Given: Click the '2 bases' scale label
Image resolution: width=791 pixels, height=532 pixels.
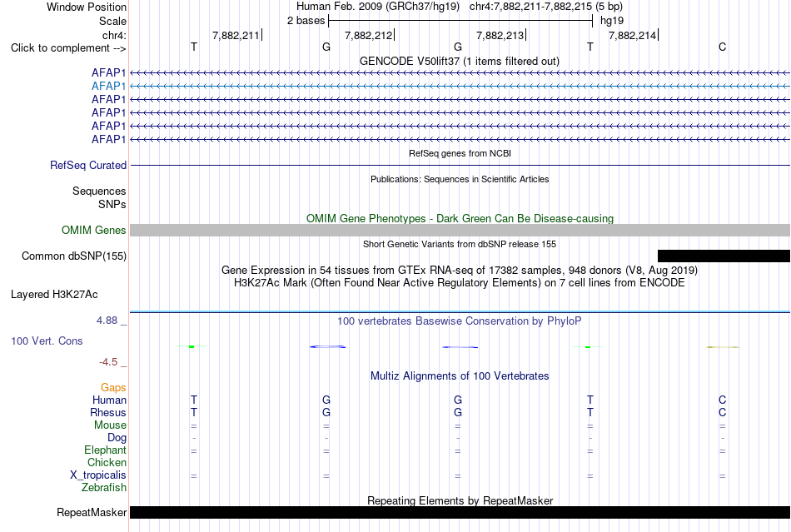Looking at the screenshot, I should tap(306, 21).
